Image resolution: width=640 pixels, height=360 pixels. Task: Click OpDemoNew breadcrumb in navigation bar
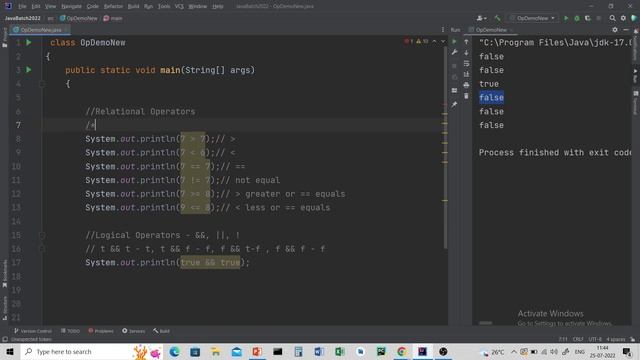[79, 18]
